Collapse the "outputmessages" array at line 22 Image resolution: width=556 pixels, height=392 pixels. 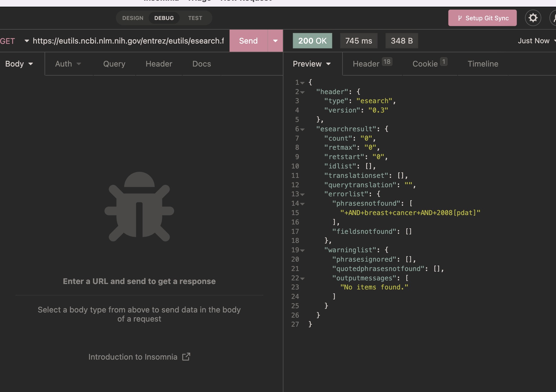pyautogui.click(x=302, y=278)
